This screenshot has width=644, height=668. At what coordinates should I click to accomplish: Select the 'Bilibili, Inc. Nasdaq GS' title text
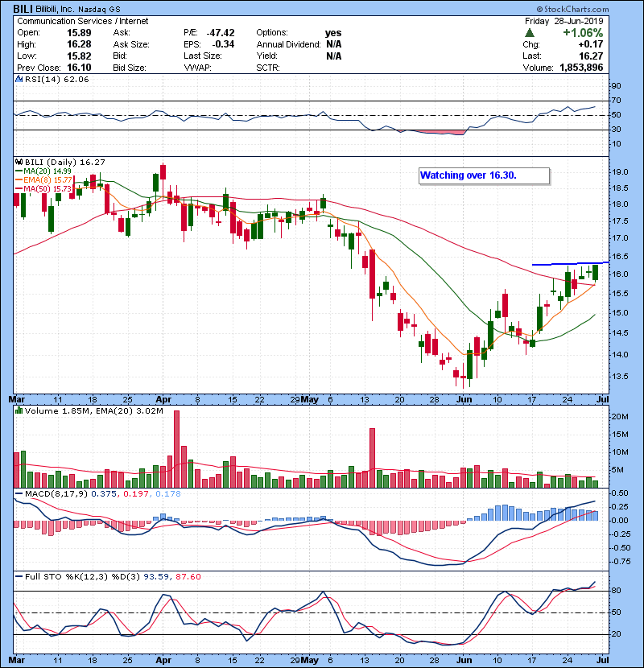78,9
